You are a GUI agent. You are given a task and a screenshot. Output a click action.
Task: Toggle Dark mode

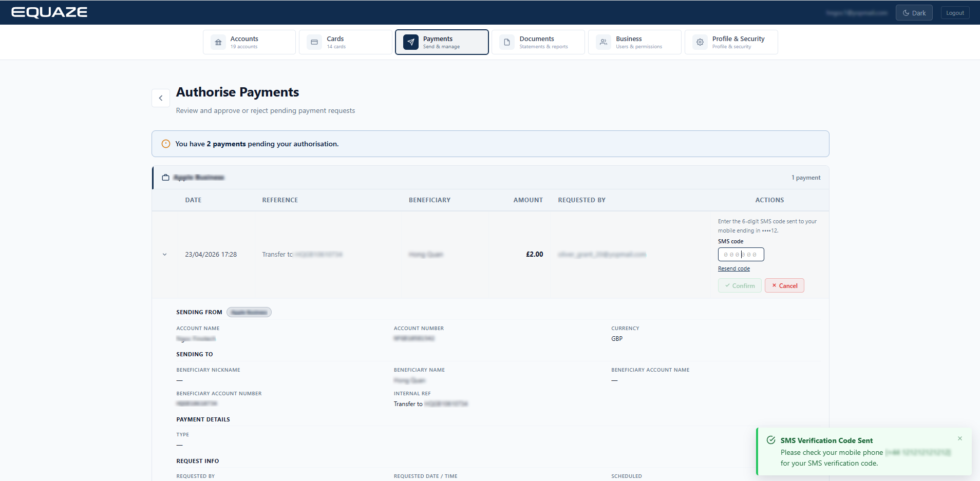pyautogui.click(x=914, y=13)
